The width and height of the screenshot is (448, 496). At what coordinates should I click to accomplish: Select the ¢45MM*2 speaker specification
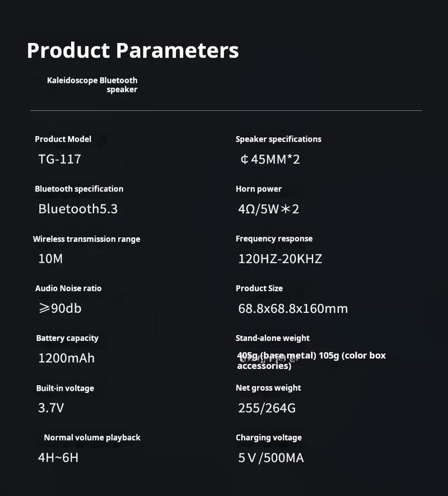pos(270,159)
